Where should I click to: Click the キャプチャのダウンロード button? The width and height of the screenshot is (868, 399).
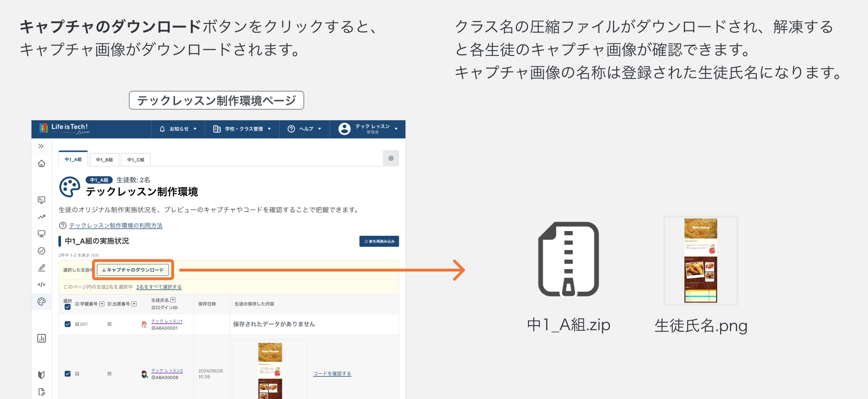click(133, 270)
